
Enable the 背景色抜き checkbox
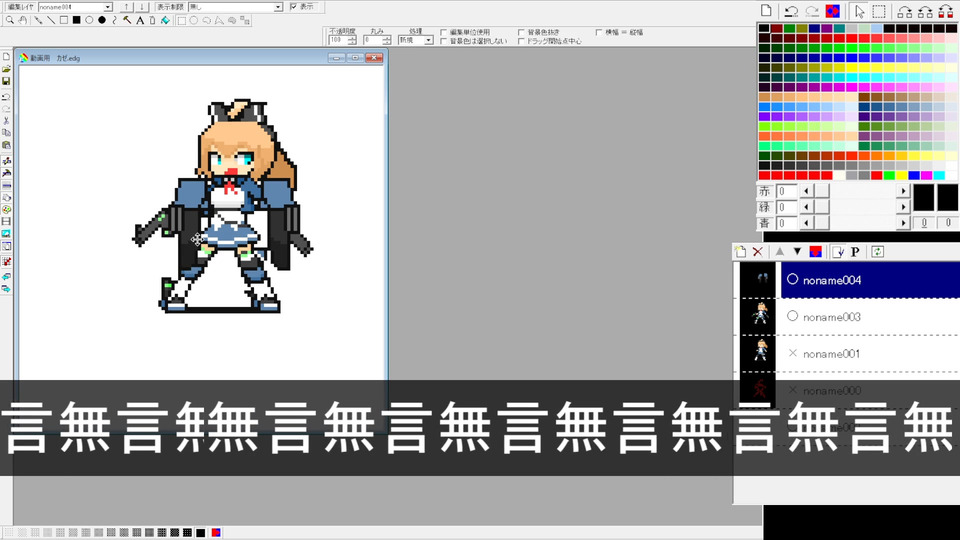pyautogui.click(x=521, y=32)
